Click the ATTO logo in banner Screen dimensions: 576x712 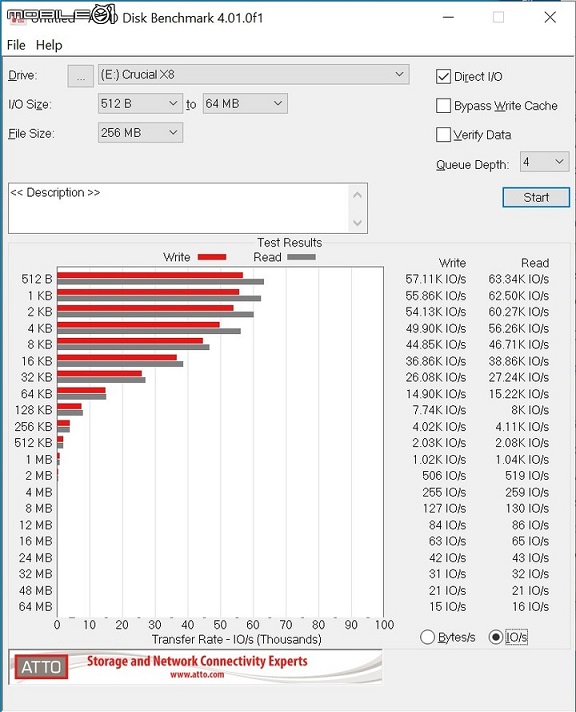pyautogui.click(x=41, y=667)
